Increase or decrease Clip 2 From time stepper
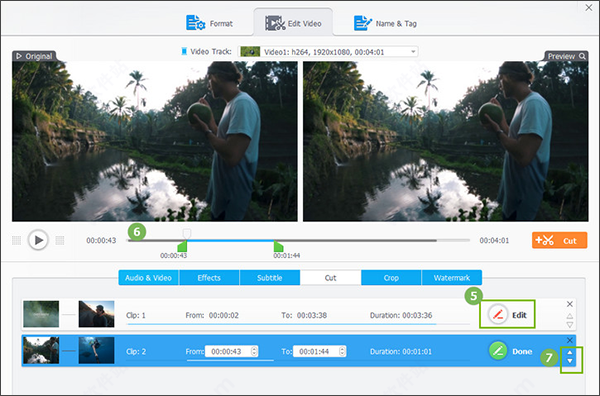600x396 pixels. [x=254, y=351]
